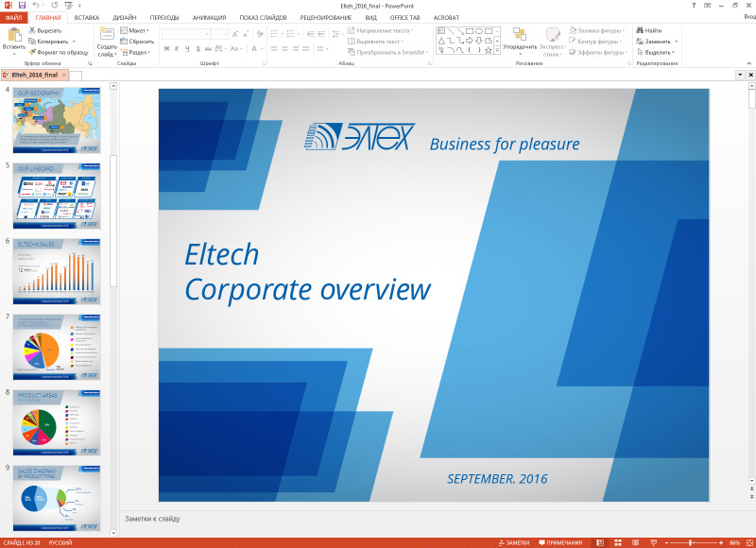
Task: Adjust the zoom slider handle
Action: click(x=691, y=542)
